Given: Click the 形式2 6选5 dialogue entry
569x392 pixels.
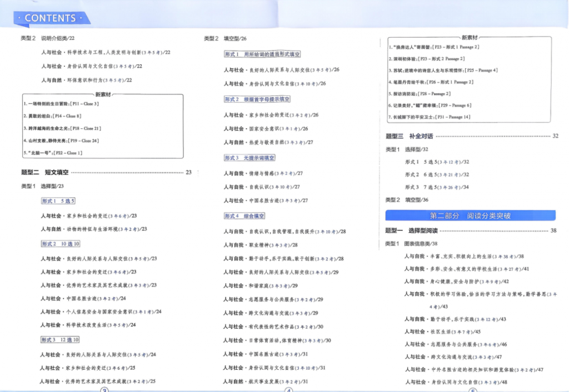Looking at the screenshot, I should coord(437,174).
